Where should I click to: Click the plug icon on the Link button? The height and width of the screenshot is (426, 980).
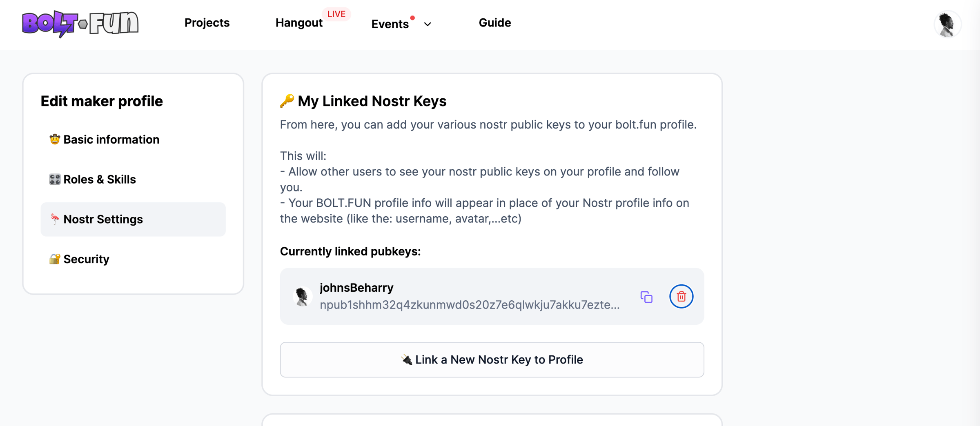coord(406,359)
